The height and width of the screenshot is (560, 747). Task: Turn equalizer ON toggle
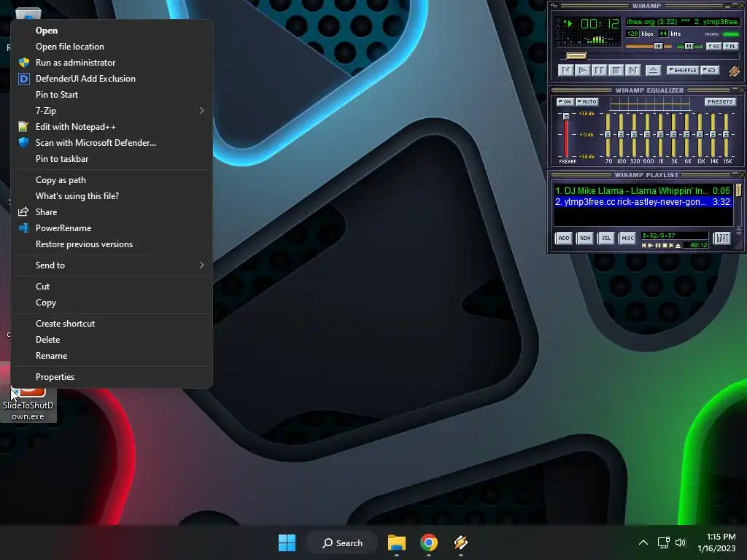click(565, 101)
